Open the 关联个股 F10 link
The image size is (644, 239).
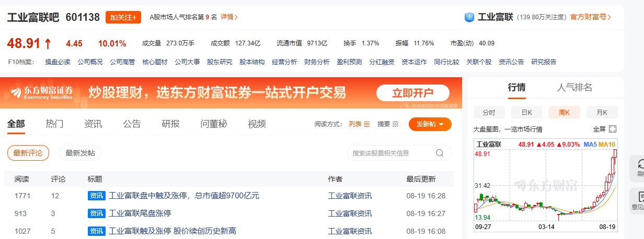click(479, 62)
